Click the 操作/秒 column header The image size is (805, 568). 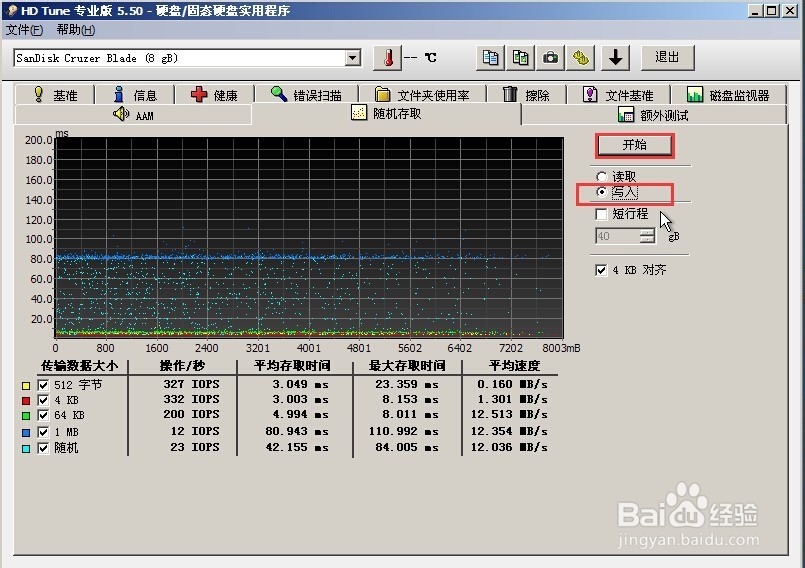(x=182, y=366)
